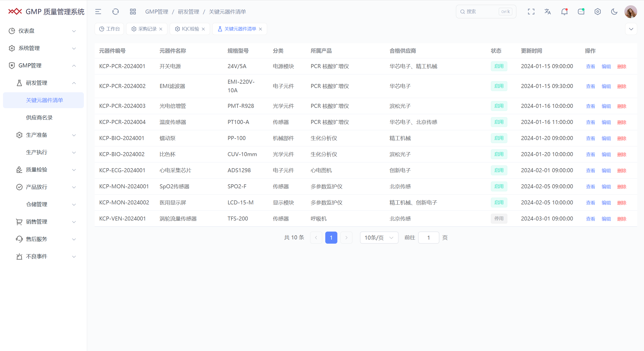
Task: View row KCP-PCR-2024001
Action: pyautogui.click(x=591, y=66)
